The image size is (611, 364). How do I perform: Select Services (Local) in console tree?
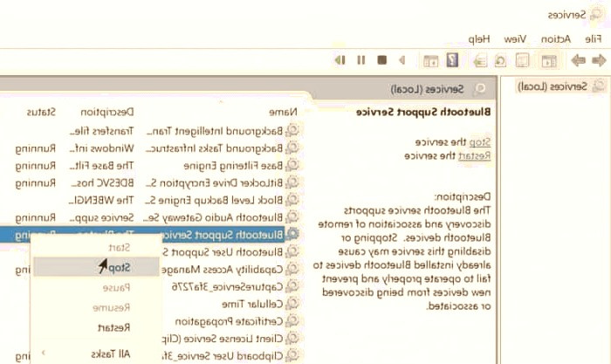pyautogui.click(x=558, y=86)
